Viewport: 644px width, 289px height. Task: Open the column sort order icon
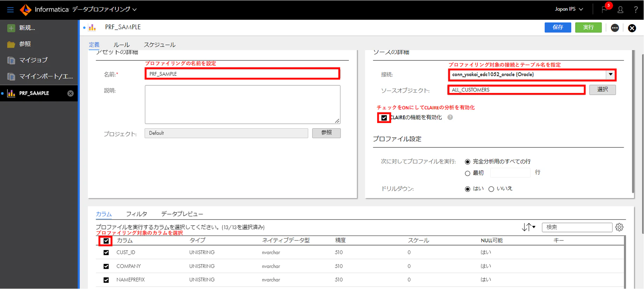coord(528,227)
